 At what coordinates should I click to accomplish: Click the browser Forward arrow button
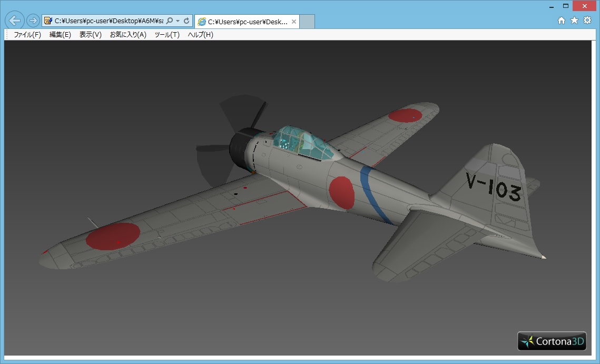(33, 21)
